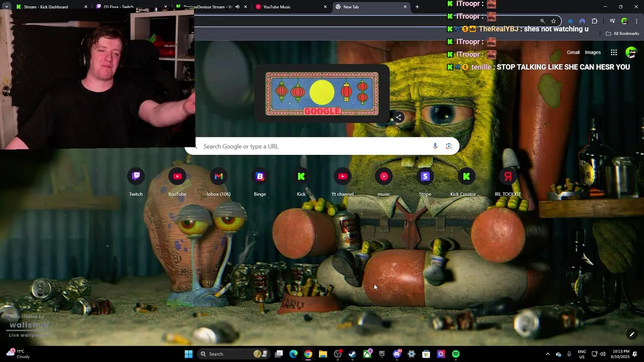Open the Kick shortcut tile
Screen dimensions: 644x362
pos(301,182)
